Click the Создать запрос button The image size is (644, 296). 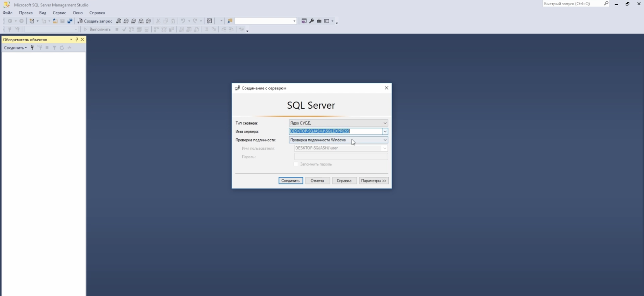point(95,21)
